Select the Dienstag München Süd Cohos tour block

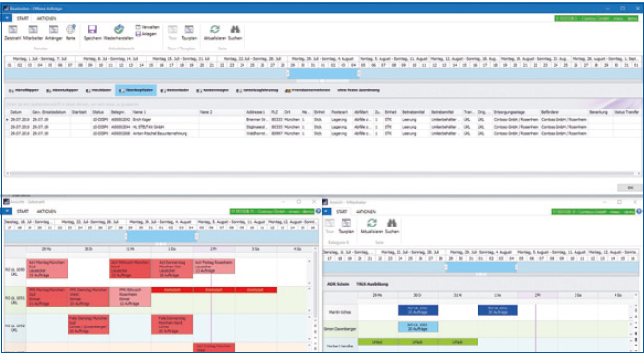[x=88, y=325]
